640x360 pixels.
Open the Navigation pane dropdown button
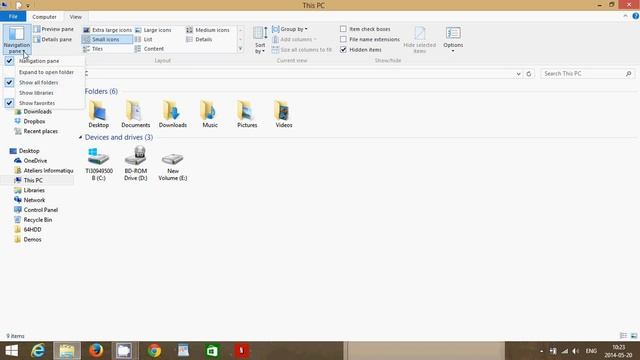(17, 40)
